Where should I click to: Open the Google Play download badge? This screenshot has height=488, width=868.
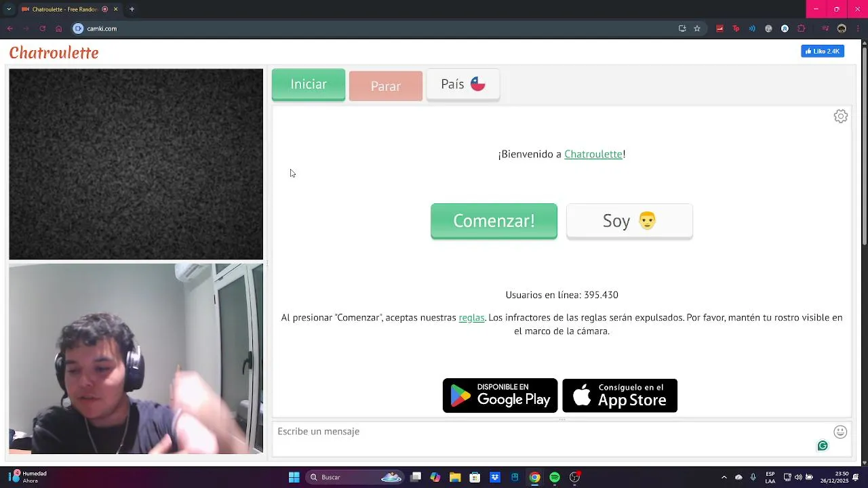(x=500, y=396)
